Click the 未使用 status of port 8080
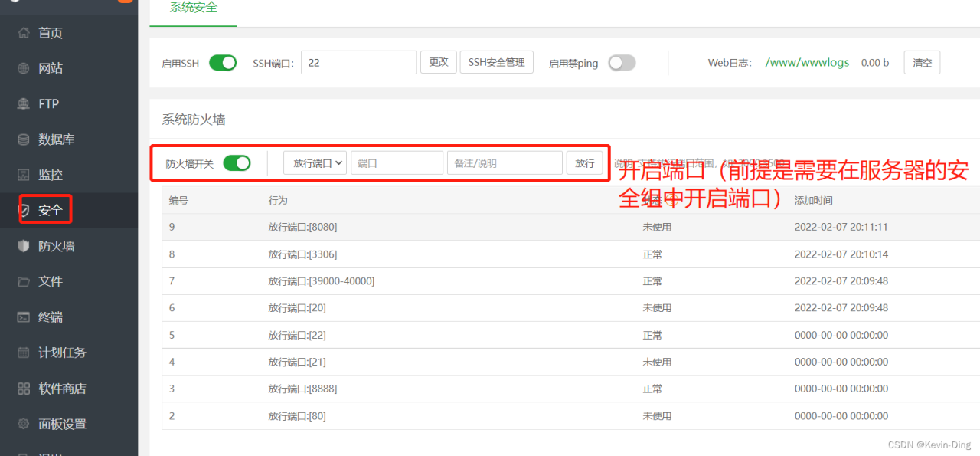This screenshot has height=456, width=980. coord(657,227)
